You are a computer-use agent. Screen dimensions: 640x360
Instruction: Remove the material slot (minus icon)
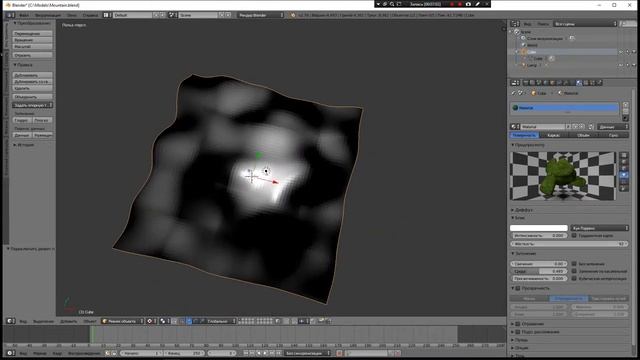pos(625,111)
